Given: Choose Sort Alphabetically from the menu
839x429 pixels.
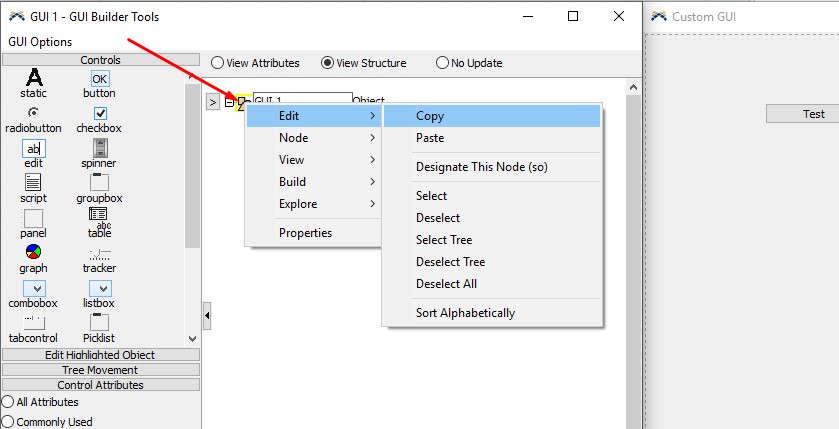Looking at the screenshot, I should tap(465, 313).
